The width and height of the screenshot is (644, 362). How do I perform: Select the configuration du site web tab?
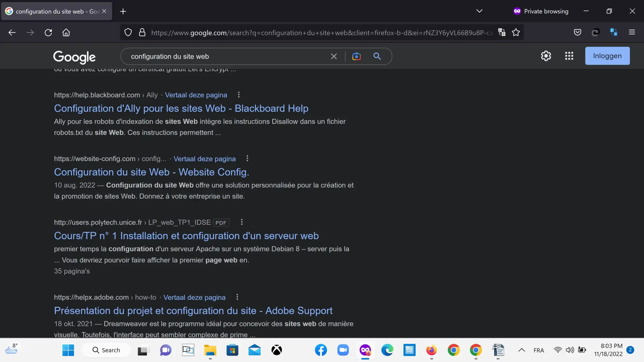pos(57,11)
